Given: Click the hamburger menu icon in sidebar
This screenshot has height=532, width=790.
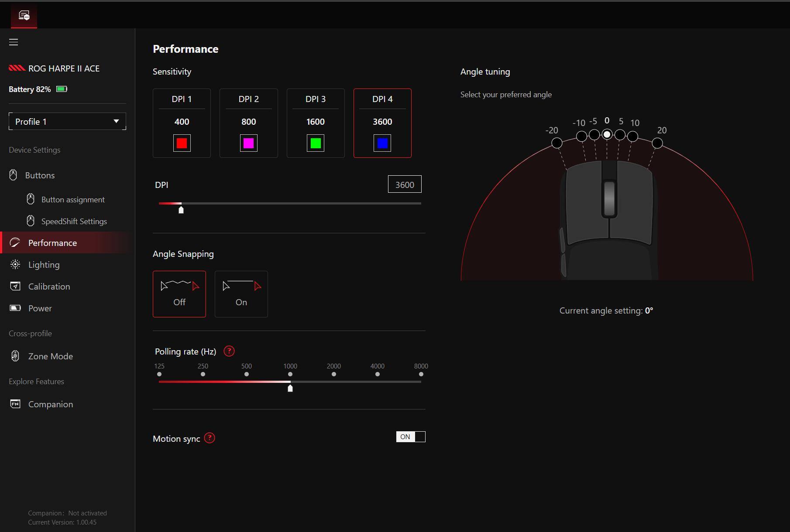Looking at the screenshot, I should [x=14, y=42].
